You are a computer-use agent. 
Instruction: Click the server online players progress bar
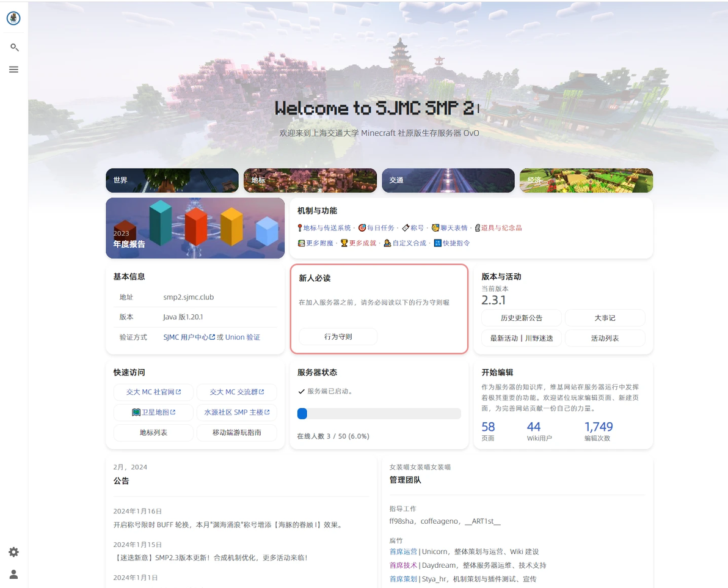click(x=379, y=414)
